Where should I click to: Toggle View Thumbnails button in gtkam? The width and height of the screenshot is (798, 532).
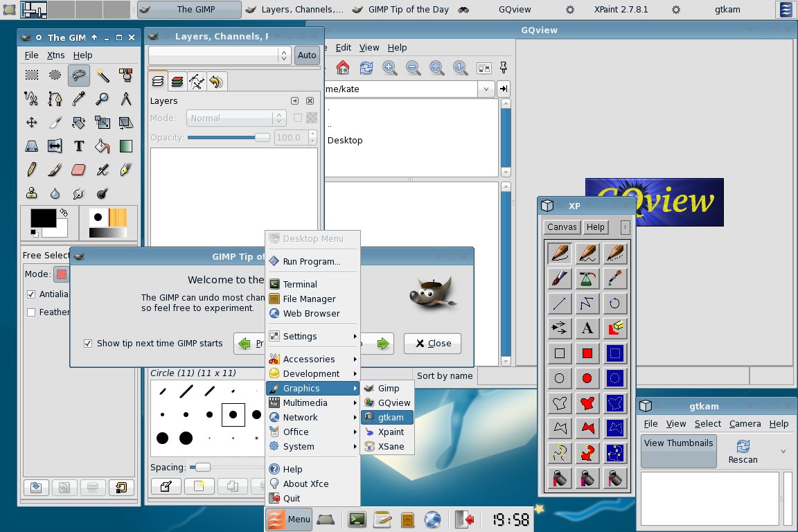[678, 450]
